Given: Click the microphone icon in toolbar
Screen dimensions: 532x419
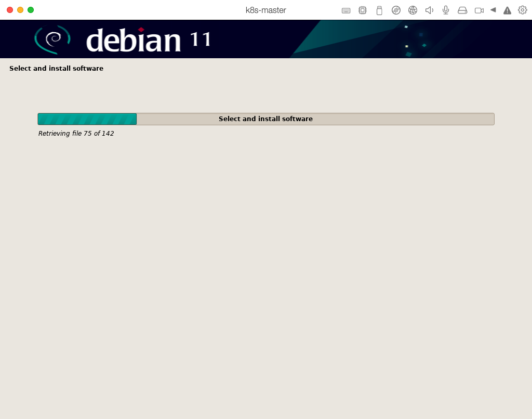Looking at the screenshot, I should [446, 10].
